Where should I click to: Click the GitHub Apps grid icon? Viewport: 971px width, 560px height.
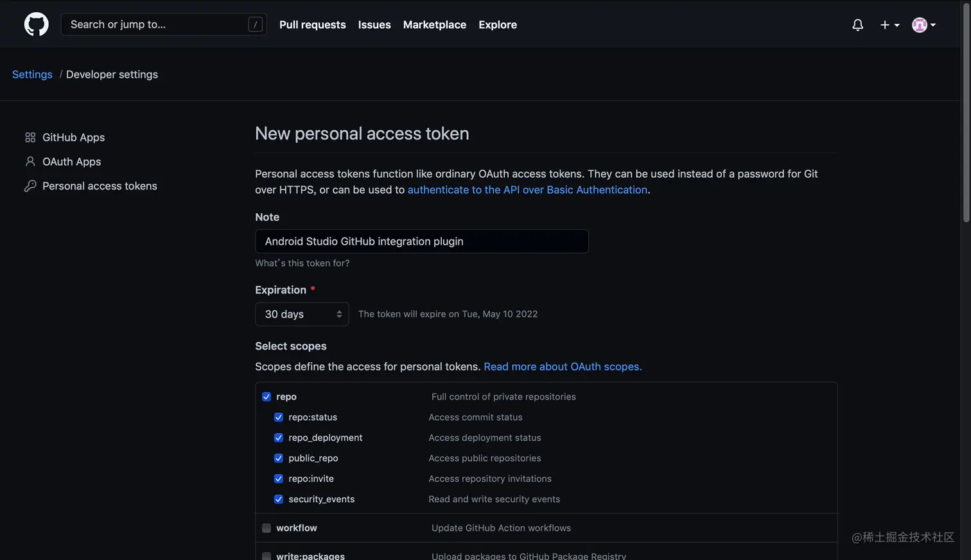point(30,137)
